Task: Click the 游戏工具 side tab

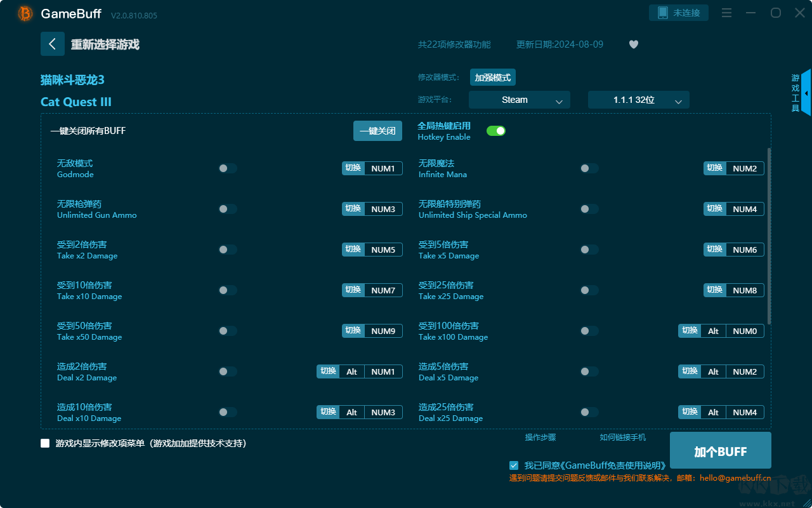Action: point(796,93)
